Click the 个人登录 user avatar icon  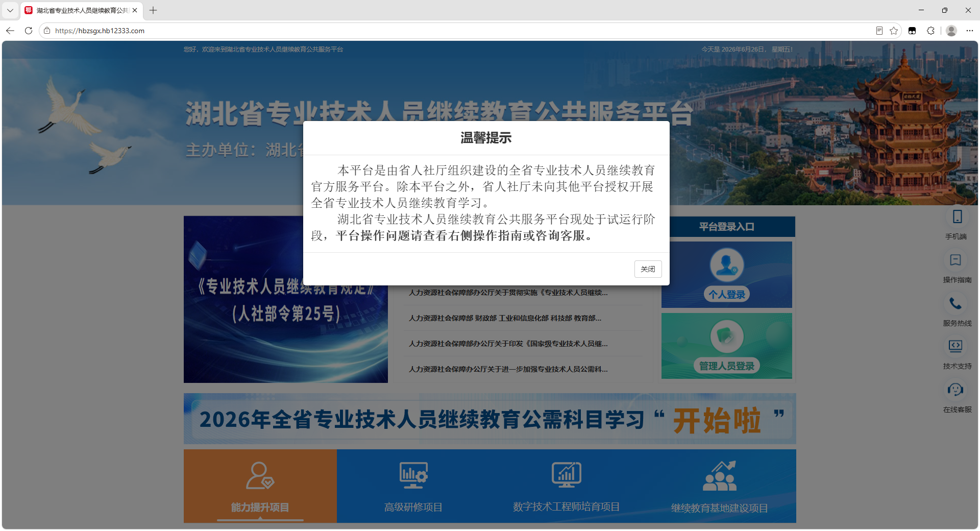(727, 265)
